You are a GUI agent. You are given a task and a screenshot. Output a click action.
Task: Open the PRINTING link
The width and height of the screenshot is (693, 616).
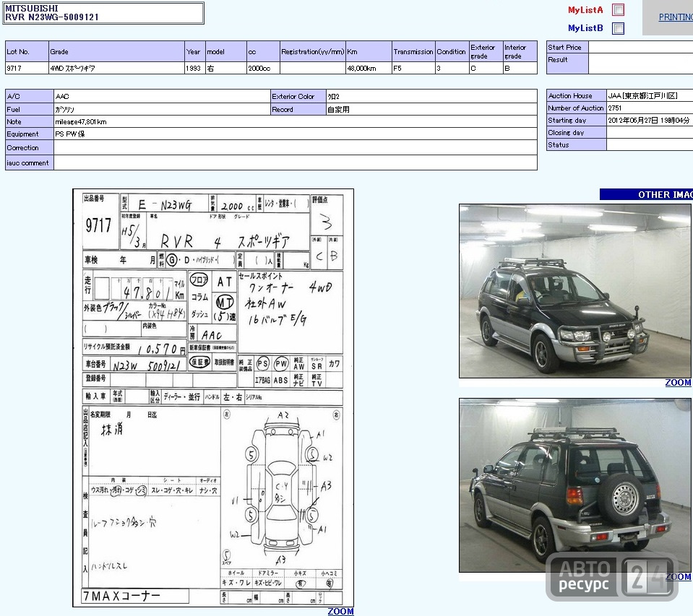[x=676, y=17]
